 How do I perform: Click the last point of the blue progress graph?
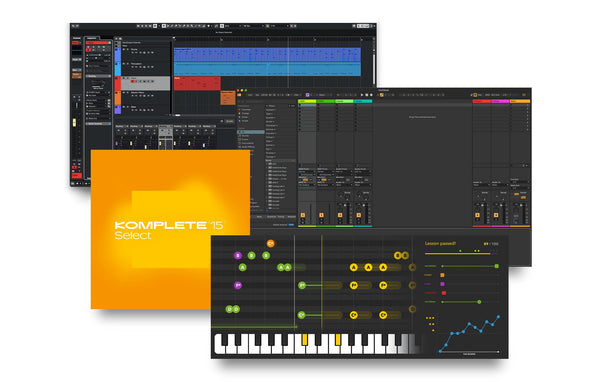click(498, 317)
